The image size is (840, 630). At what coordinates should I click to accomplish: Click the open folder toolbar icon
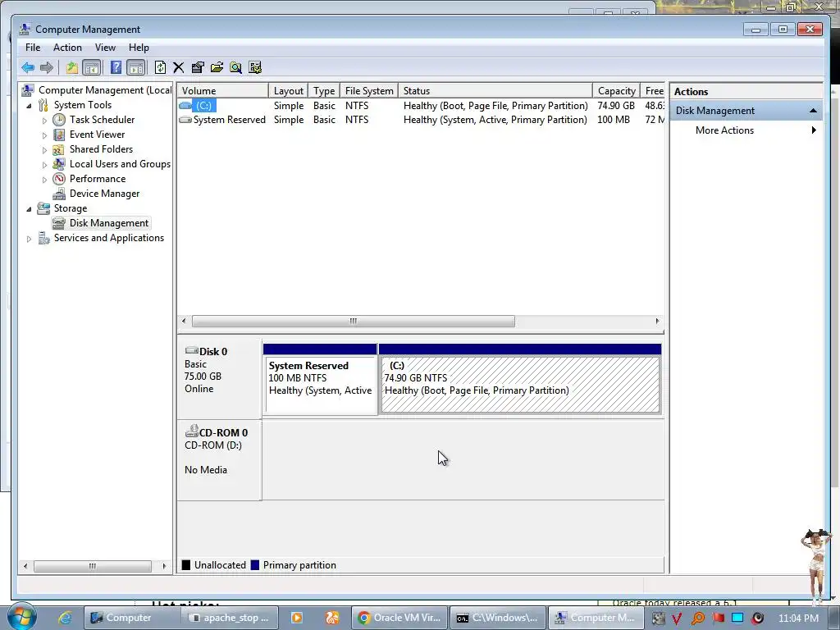click(217, 67)
